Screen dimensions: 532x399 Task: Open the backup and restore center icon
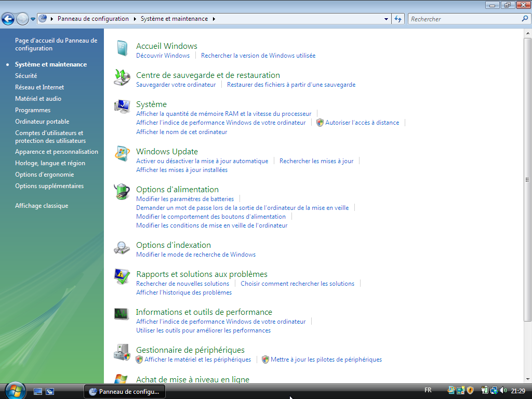[x=122, y=77]
